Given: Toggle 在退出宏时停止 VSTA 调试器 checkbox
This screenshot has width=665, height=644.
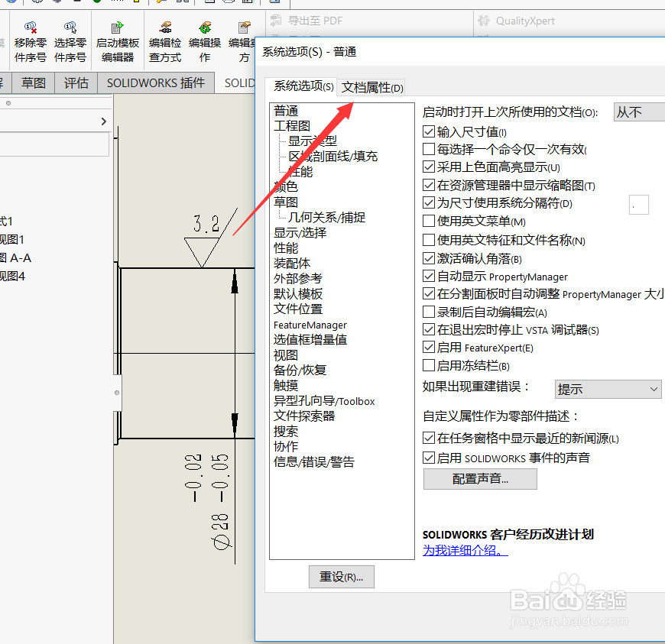Looking at the screenshot, I should 429,329.
